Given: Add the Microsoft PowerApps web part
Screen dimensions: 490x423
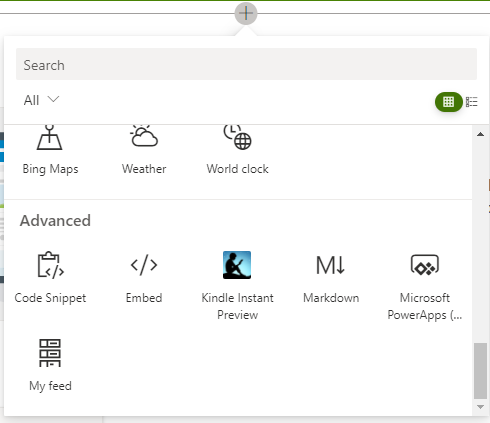Looking at the screenshot, I should [425, 286].
